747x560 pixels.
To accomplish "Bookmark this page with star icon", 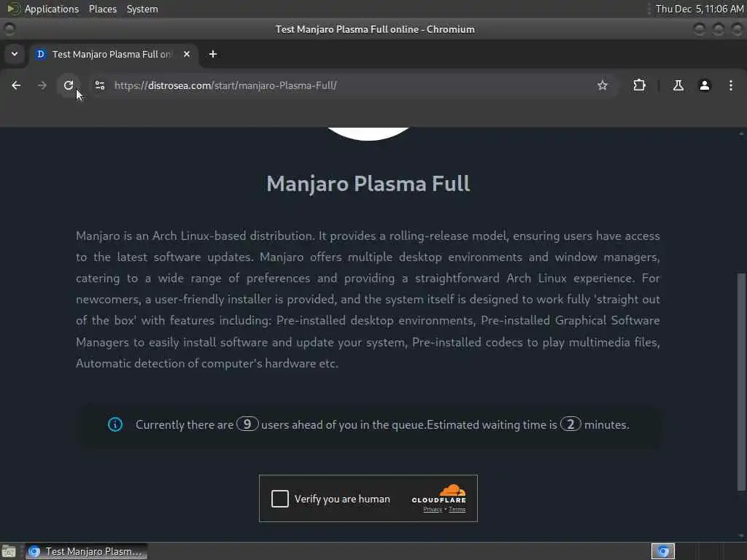I will coord(602,85).
